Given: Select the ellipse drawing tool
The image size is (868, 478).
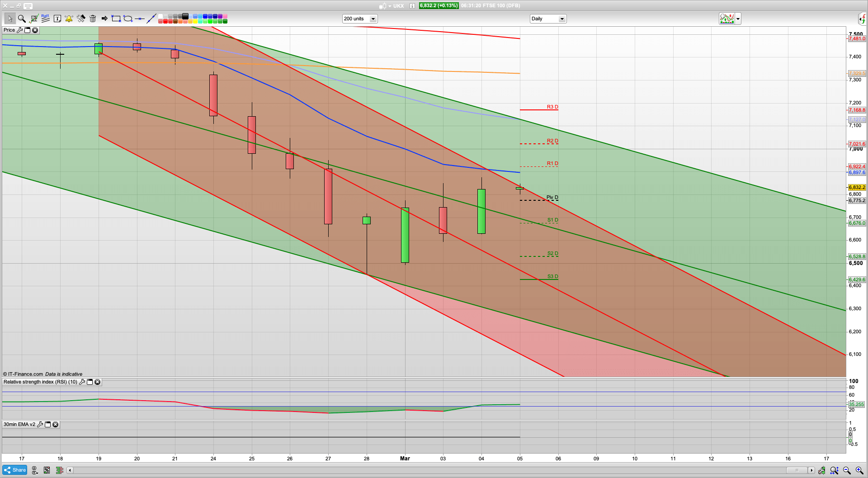Looking at the screenshot, I should (128, 19).
